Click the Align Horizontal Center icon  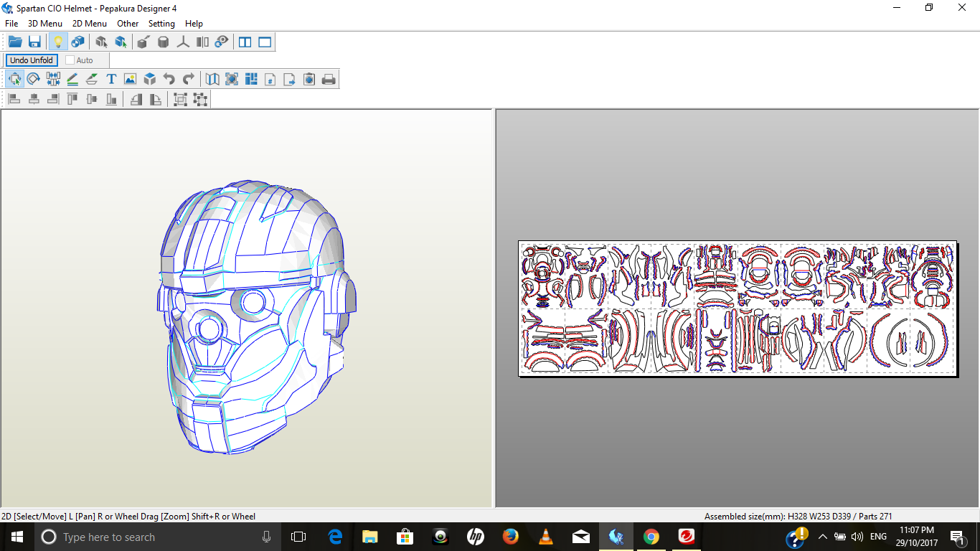(34, 99)
